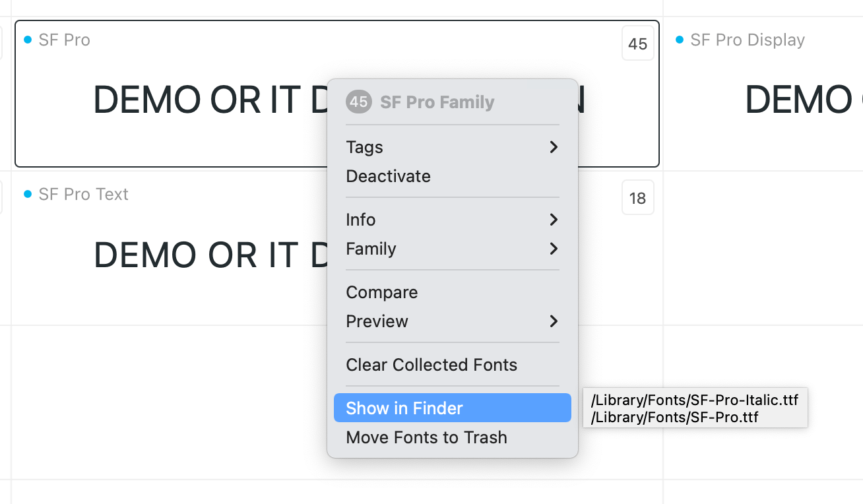Expand the Family submenu chevron
Screen dimensions: 863x504
pyautogui.click(x=554, y=249)
